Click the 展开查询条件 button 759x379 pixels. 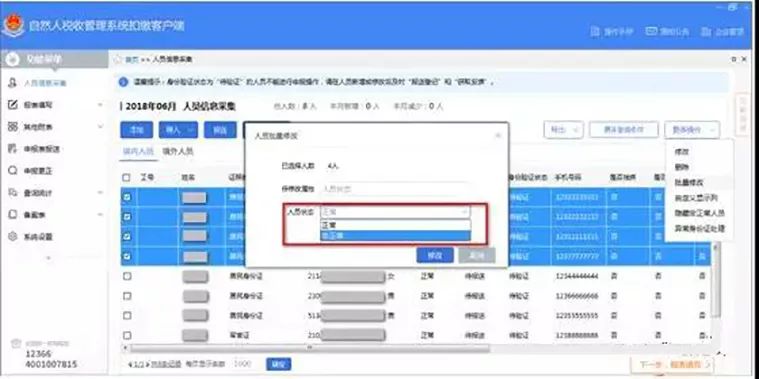click(x=624, y=130)
